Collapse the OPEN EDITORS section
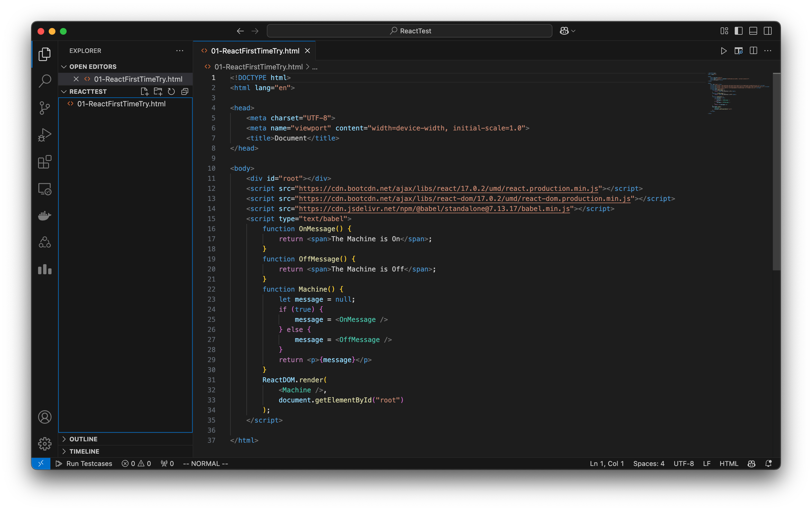This screenshot has height=511, width=812. pyautogui.click(x=64, y=66)
